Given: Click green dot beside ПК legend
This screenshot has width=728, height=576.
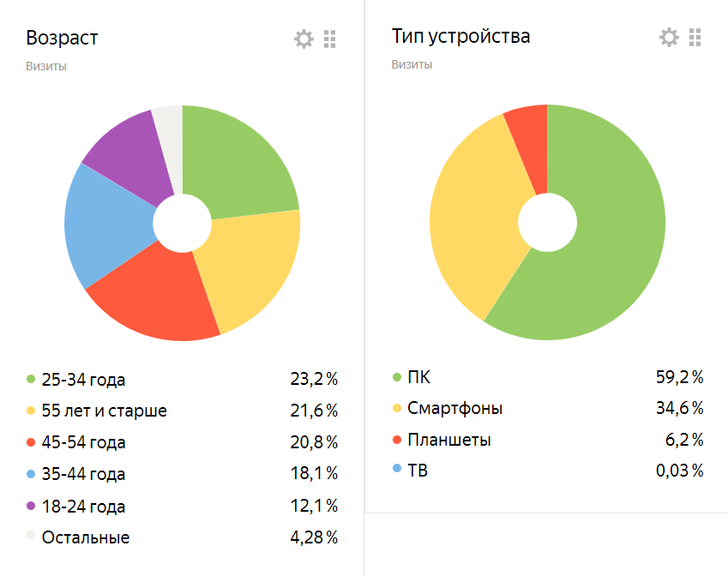Looking at the screenshot, I should [x=397, y=377].
